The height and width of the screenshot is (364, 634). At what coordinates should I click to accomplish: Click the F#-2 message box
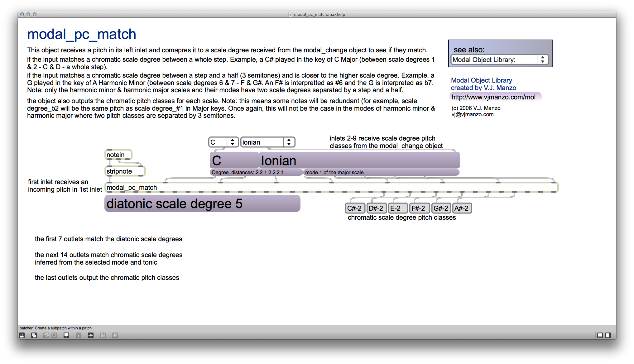click(x=419, y=208)
